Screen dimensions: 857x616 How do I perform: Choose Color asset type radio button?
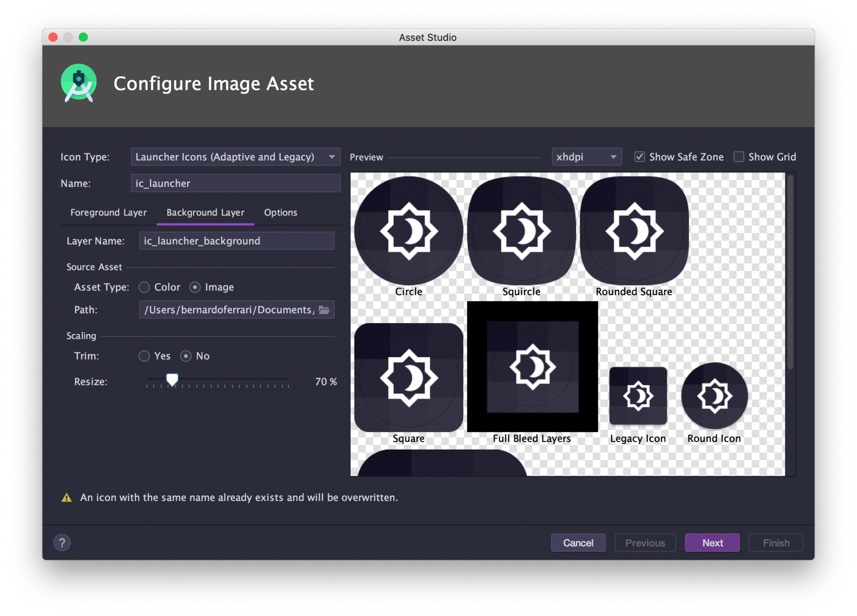pos(144,287)
